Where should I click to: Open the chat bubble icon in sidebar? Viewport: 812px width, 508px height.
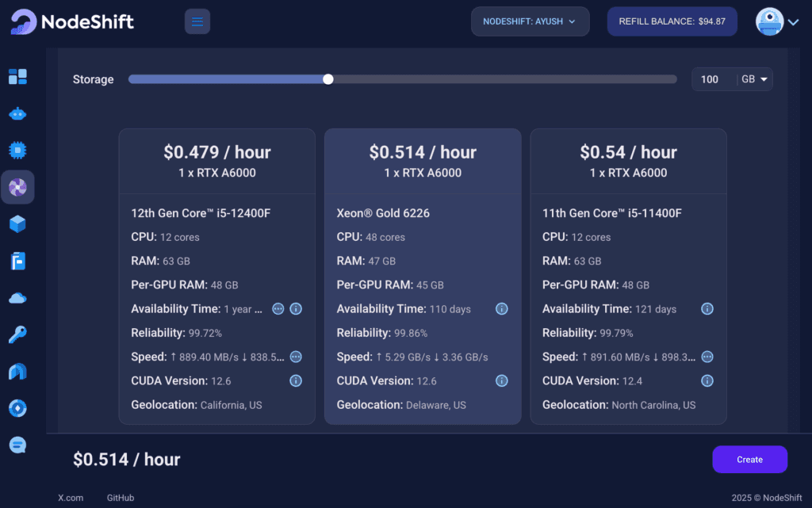[17, 445]
